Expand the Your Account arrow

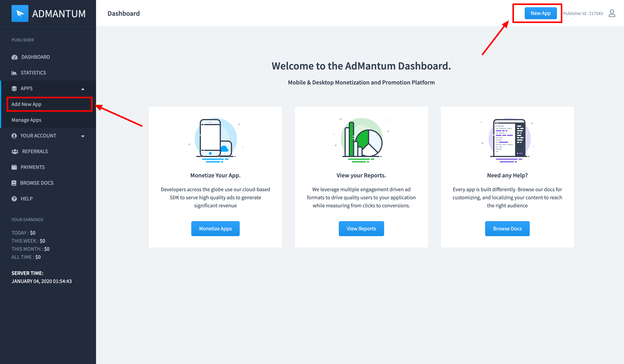(83, 136)
